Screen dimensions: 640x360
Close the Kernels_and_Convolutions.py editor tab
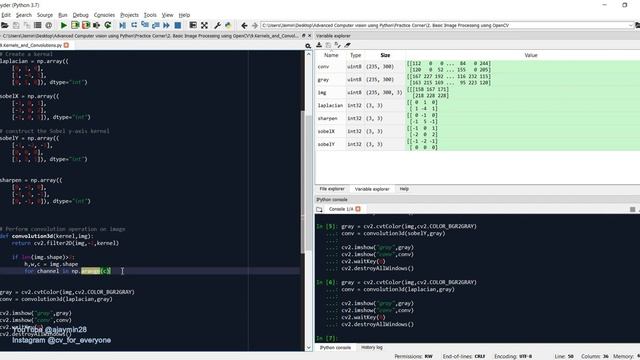coord(66,45)
